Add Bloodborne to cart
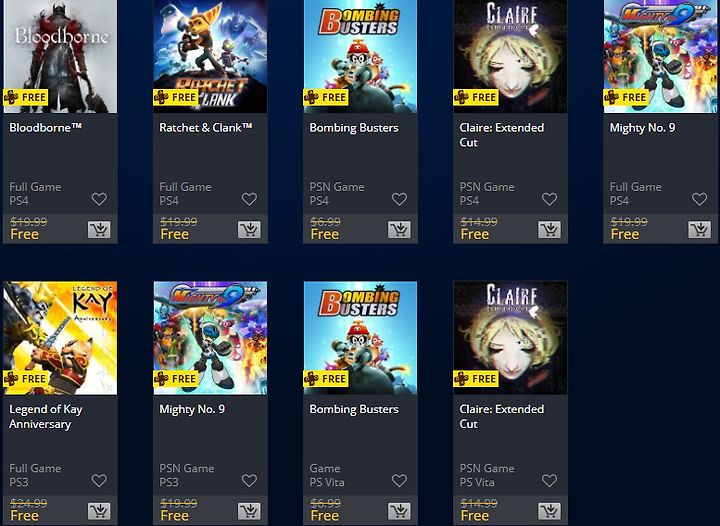 tap(99, 229)
